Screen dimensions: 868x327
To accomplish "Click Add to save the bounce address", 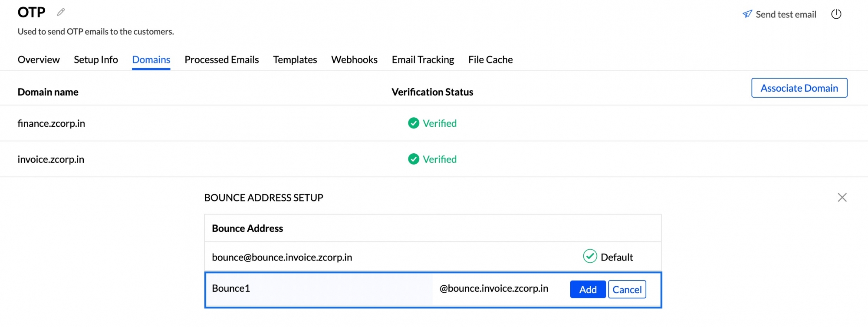I will tap(588, 290).
